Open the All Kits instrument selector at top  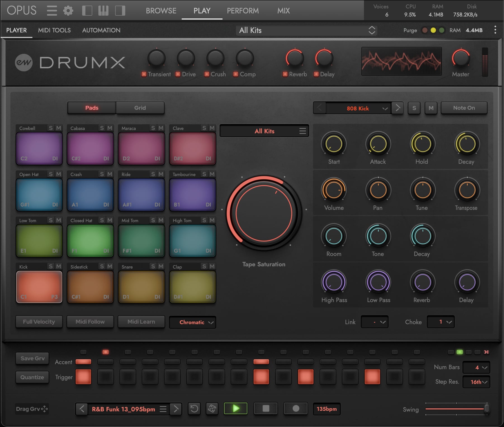(306, 30)
